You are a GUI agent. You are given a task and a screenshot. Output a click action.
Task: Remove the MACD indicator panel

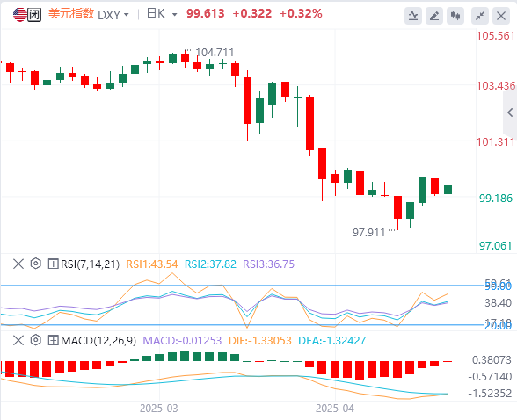click(18, 340)
